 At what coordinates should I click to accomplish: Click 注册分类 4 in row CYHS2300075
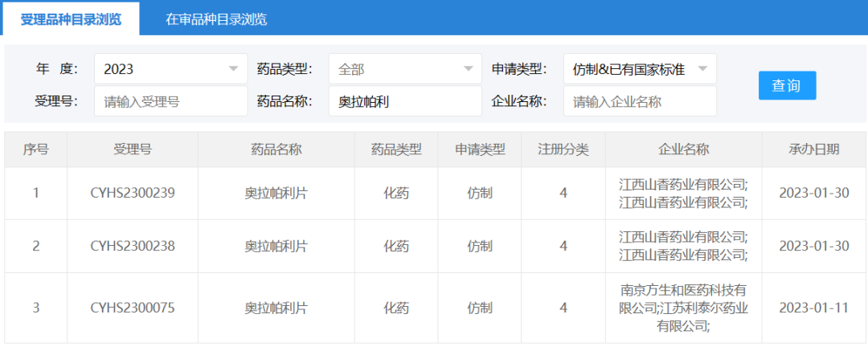point(563,308)
